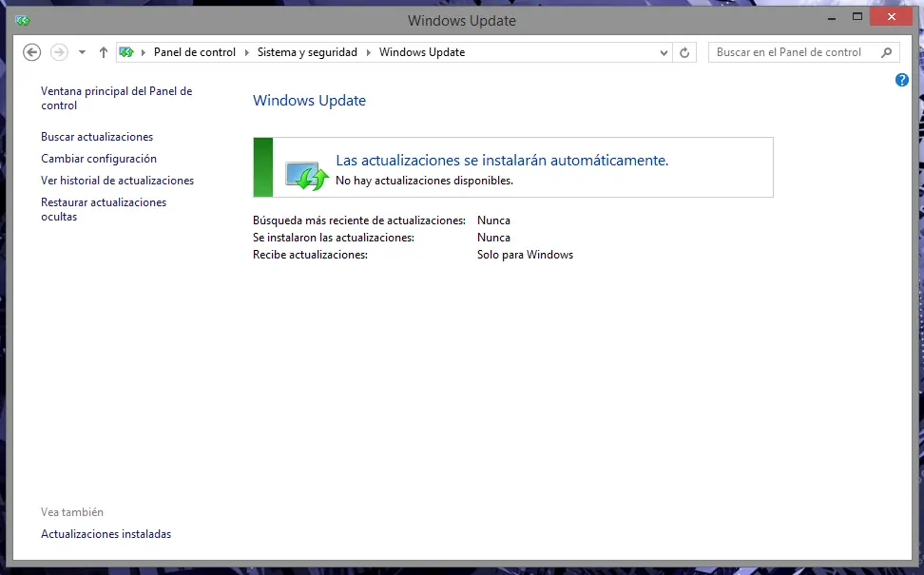Maximize the Windows Update window
Image resolution: width=924 pixels, height=575 pixels.
tap(857, 17)
